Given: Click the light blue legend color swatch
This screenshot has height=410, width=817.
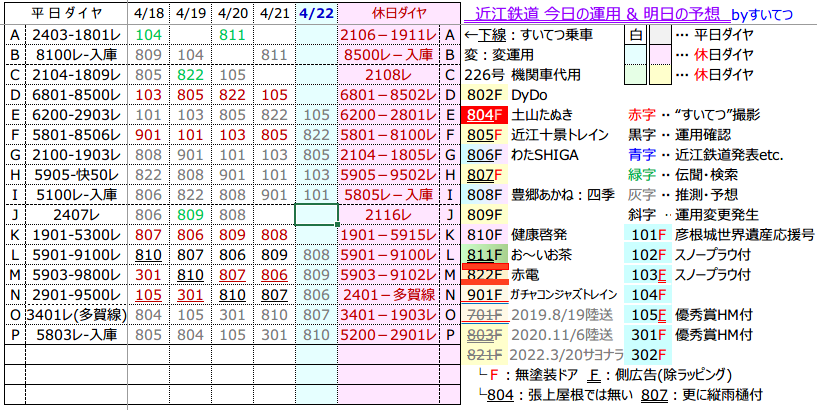Looking at the screenshot, I should tap(636, 55).
